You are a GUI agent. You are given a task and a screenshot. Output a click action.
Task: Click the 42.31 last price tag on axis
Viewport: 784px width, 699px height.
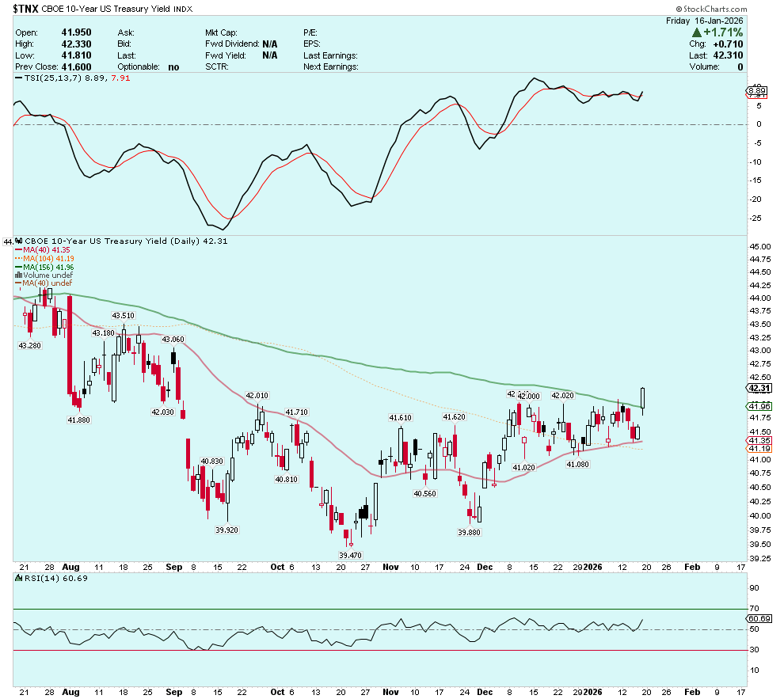tap(759, 388)
